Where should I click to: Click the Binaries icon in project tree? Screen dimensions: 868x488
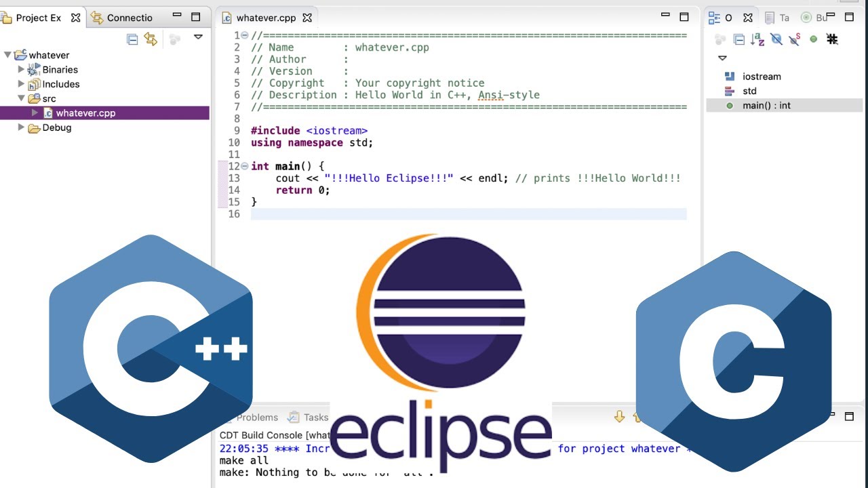click(34, 70)
